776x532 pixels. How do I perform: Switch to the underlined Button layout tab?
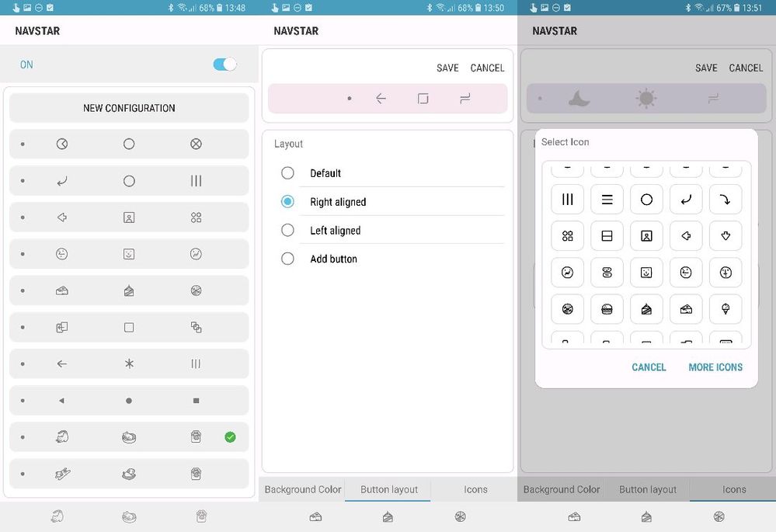(x=389, y=489)
